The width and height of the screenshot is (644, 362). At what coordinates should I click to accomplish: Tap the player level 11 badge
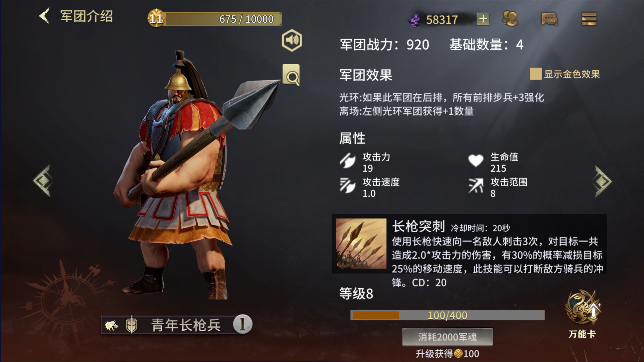click(156, 18)
